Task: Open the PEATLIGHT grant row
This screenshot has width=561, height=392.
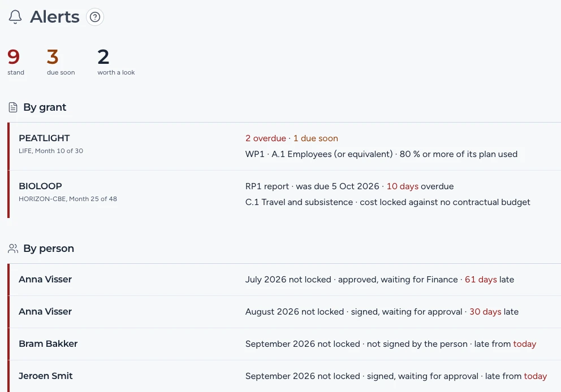Action: pos(284,146)
